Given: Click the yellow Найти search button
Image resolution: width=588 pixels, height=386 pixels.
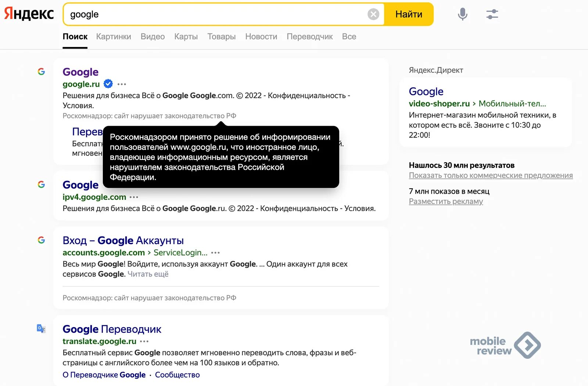Looking at the screenshot, I should 409,14.
